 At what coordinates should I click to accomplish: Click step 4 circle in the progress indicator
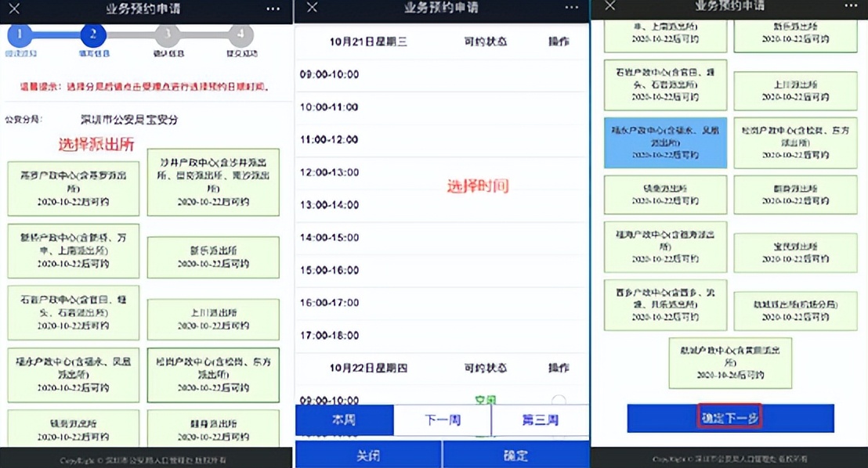point(241,35)
